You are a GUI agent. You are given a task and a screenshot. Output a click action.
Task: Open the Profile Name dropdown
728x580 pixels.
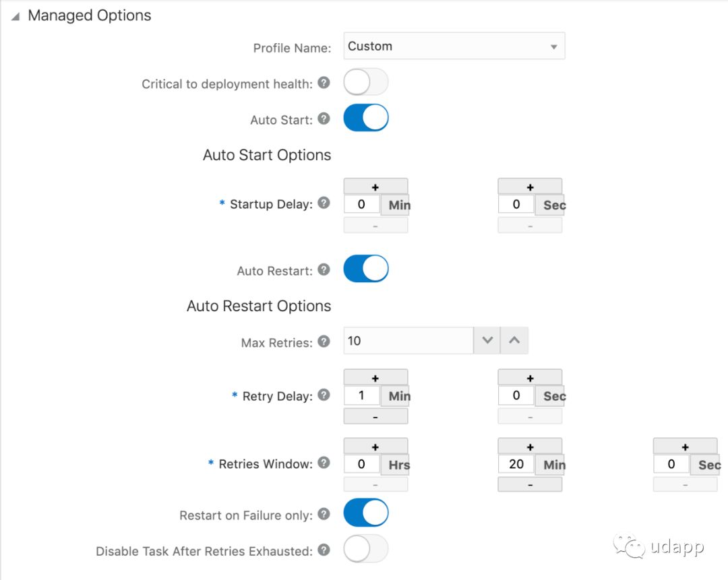point(454,46)
